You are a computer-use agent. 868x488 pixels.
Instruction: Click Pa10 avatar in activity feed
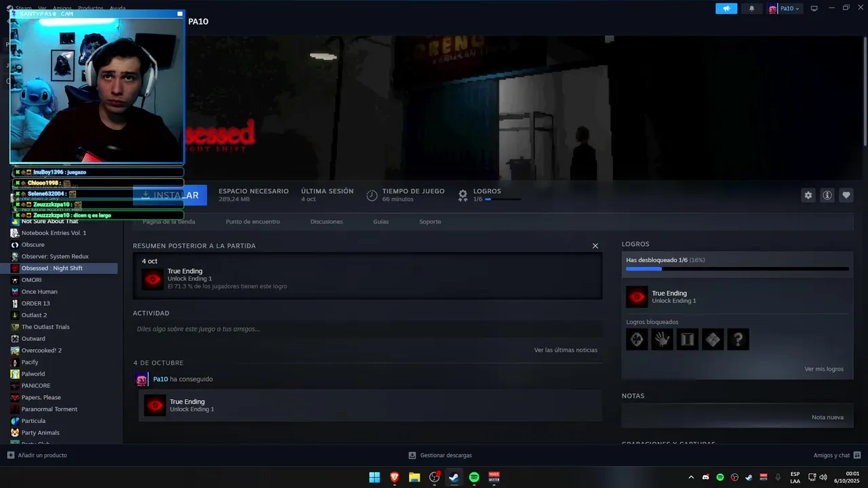[x=141, y=380]
